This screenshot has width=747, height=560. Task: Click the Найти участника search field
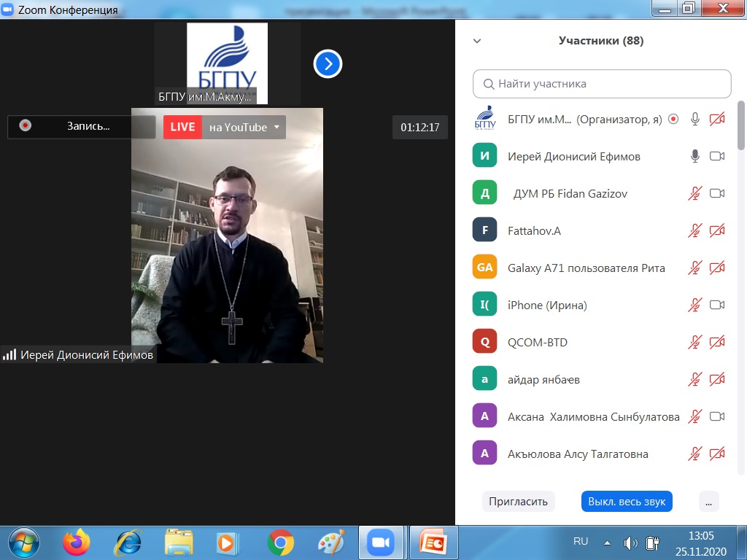(x=602, y=84)
